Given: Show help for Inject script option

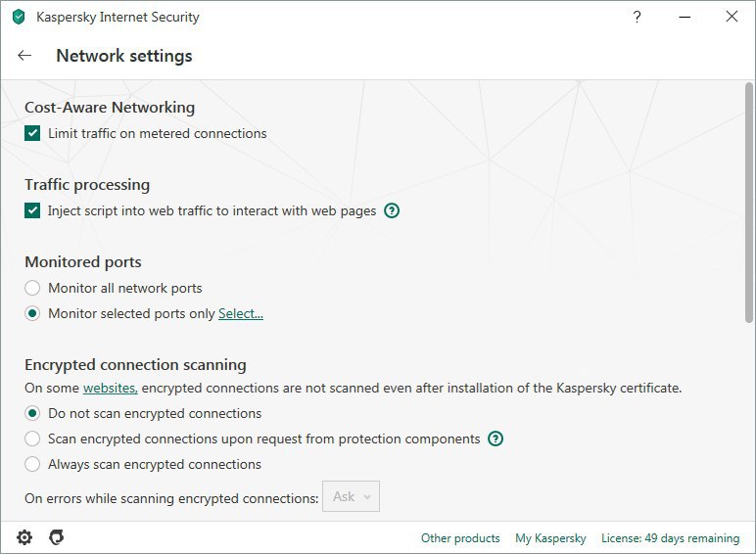Looking at the screenshot, I should tap(392, 210).
